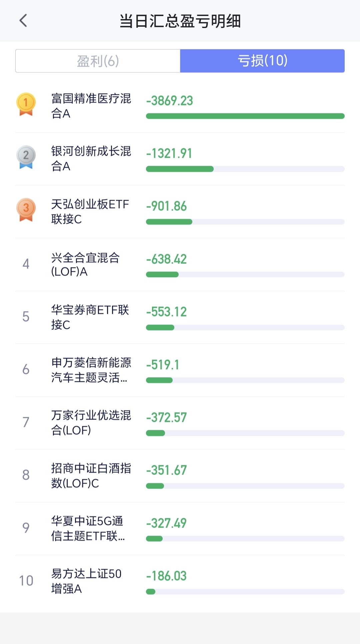Click the bronze rank 3 medal icon
Image resolution: width=360 pixels, height=644 pixels.
26,210
